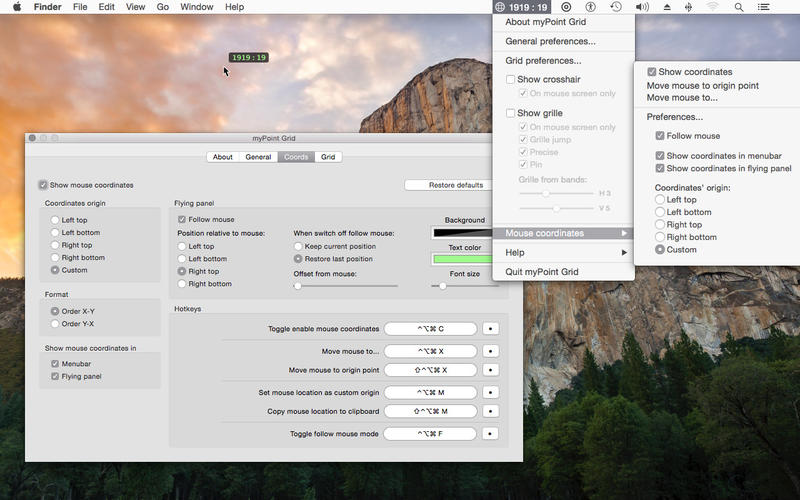This screenshot has width=800, height=500.
Task: Click the Move mouse to... hotkey field
Action: (x=429, y=351)
